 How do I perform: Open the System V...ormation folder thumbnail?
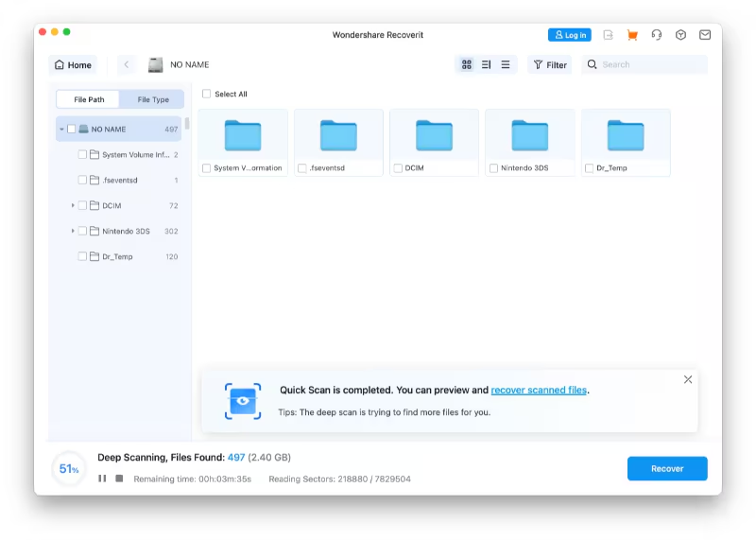click(x=243, y=135)
